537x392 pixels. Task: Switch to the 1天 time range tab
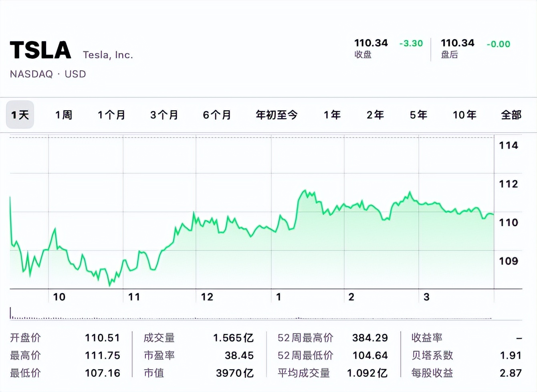pos(19,115)
